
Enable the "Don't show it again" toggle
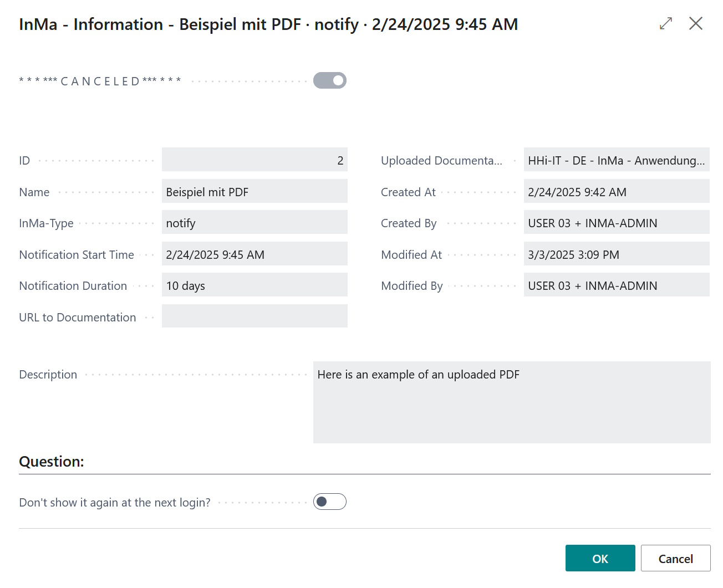[x=329, y=502]
